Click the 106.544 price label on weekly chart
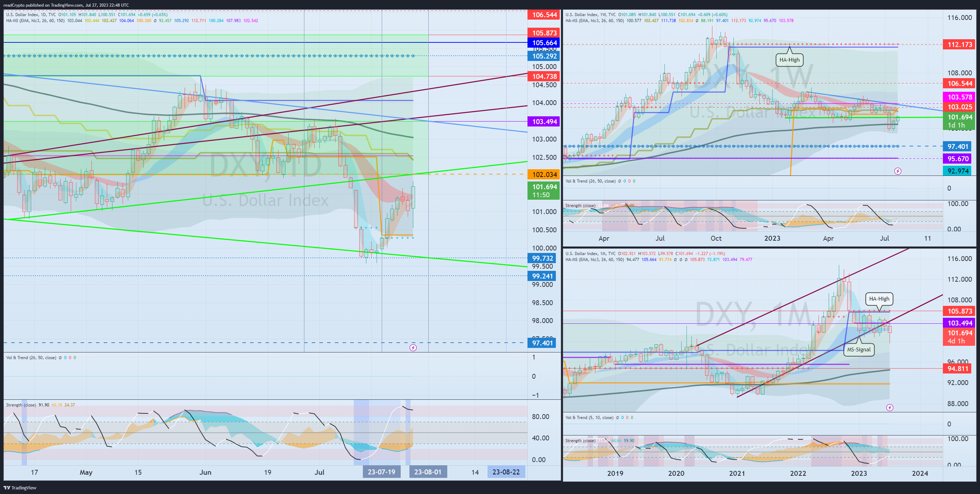The height and width of the screenshot is (494, 980). point(959,83)
